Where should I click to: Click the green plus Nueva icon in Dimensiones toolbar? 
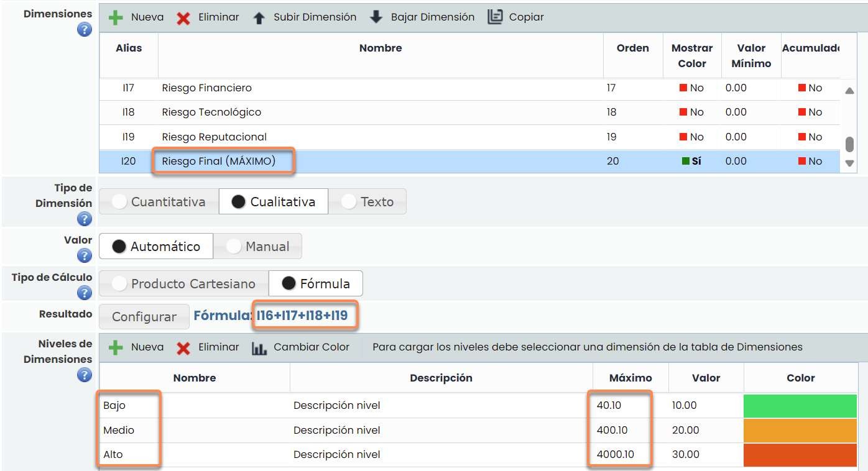click(x=116, y=17)
